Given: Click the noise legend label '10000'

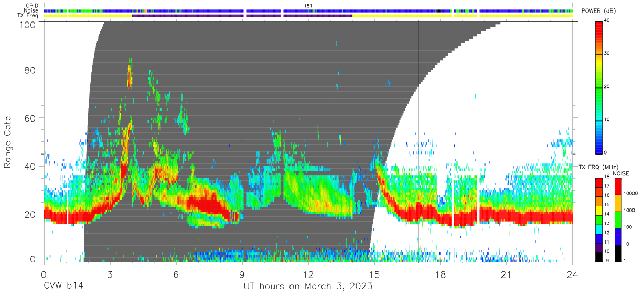Looking at the screenshot, I should (x=630, y=193).
